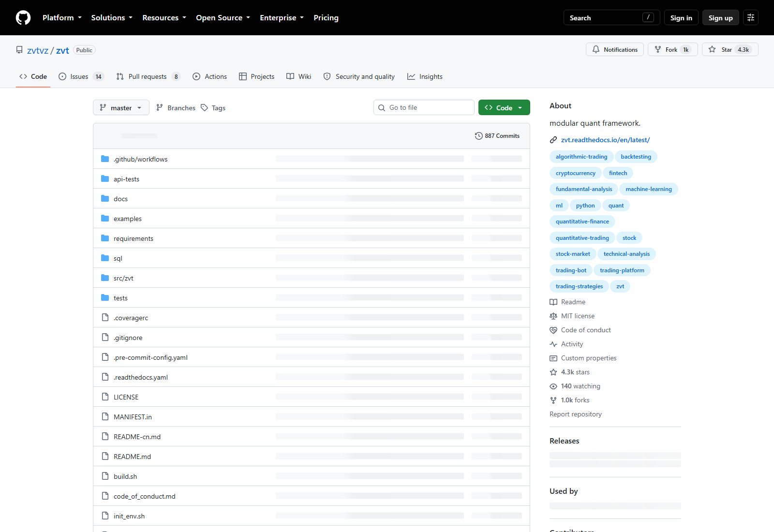Click the folder icon for examples

tap(105, 219)
